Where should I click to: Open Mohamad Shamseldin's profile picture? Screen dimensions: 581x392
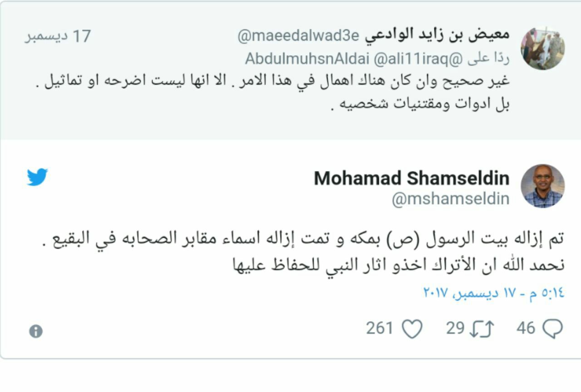(542, 186)
